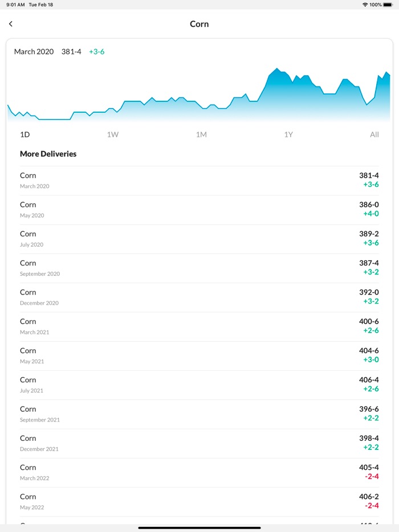Switch chart to 1W range
Screen dimensions: 399x532
coord(112,135)
